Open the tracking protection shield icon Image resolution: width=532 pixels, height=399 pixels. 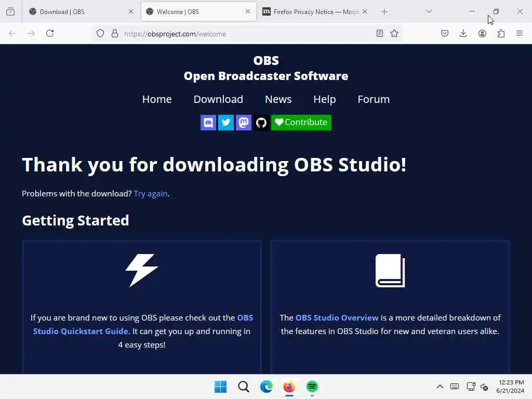[x=100, y=34]
